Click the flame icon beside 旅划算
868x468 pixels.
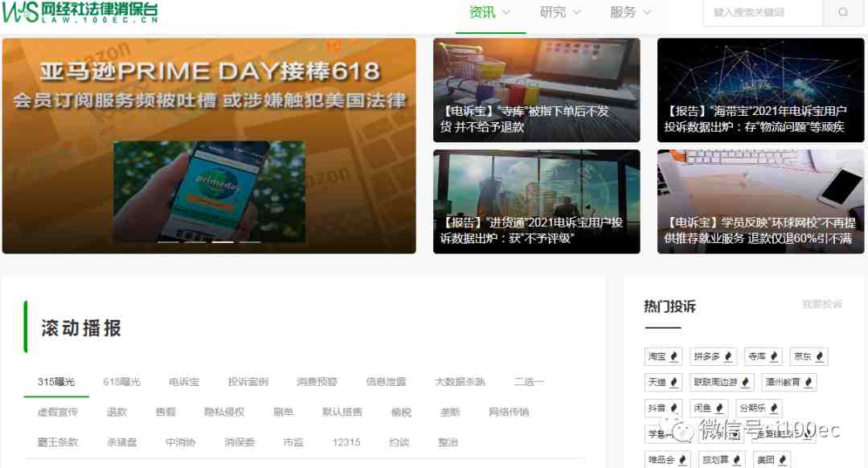[736, 460]
